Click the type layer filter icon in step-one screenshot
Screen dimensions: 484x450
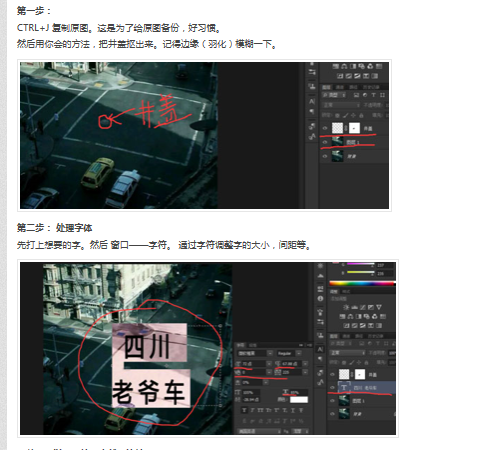click(x=374, y=95)
